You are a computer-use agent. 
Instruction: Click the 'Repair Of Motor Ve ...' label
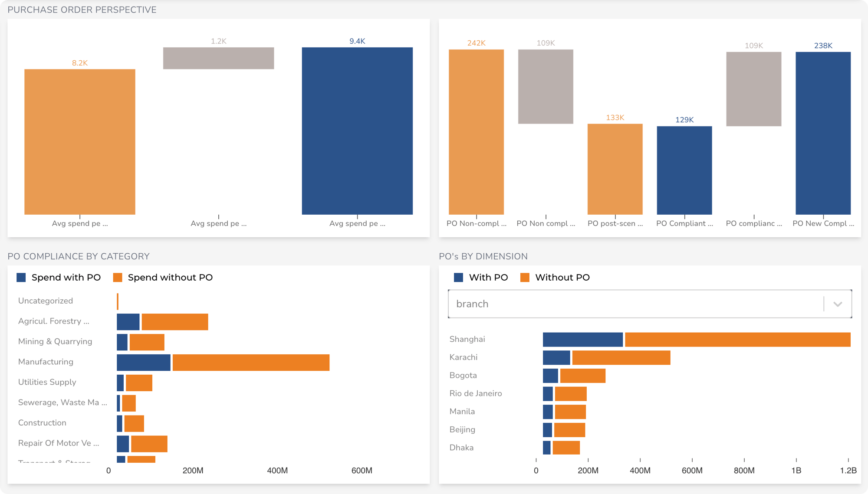tap(59, 443)
